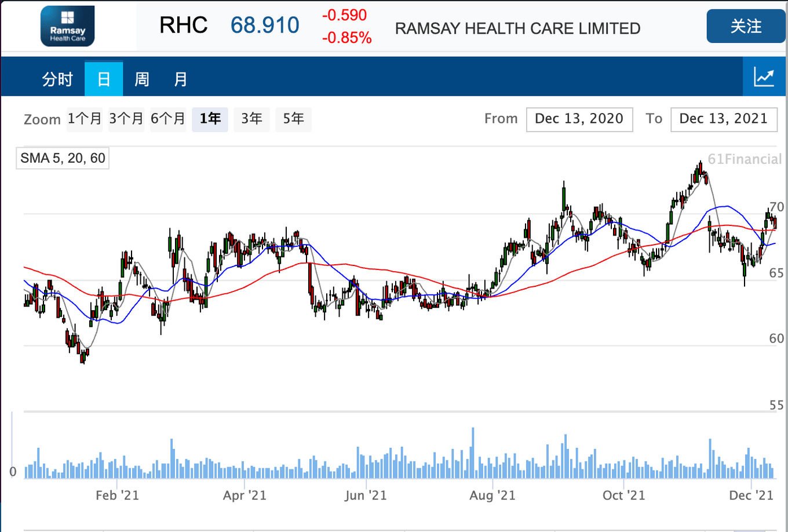Click the tallest volume bar near Aug '21
The height and width of the screenshot is (532, 788).
click(473, 453)
